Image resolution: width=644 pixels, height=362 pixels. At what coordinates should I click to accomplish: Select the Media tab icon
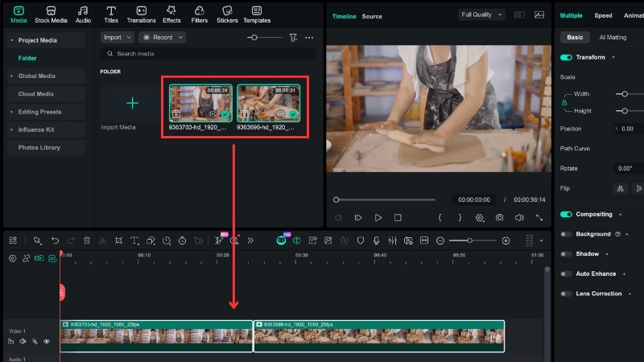point(19,11)
